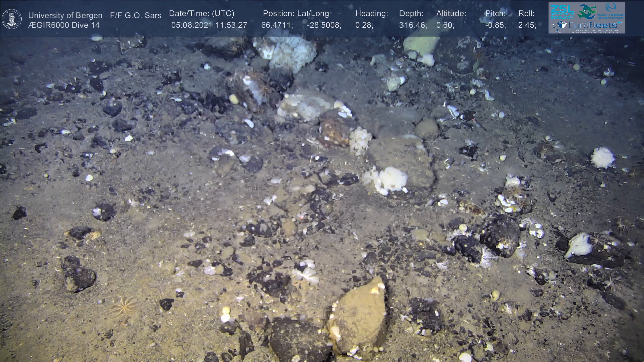Click the green-blue fish logo in the banner
This screenshot has height=362, width=644.
[x=587, y=12]
